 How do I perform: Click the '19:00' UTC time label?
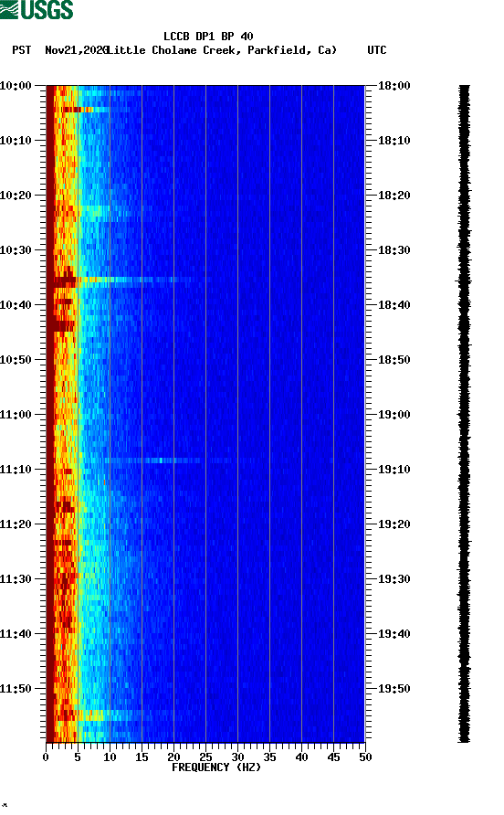click(394, 415)
